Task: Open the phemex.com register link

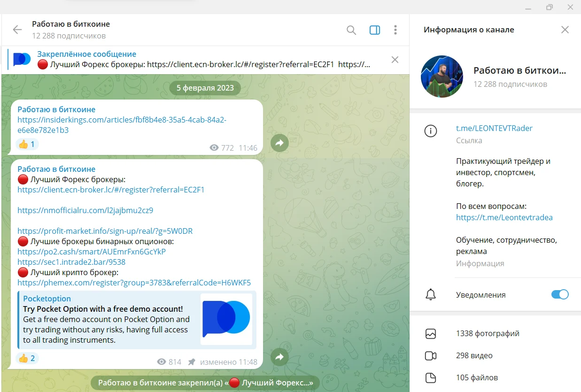Action: coord(134,283)
